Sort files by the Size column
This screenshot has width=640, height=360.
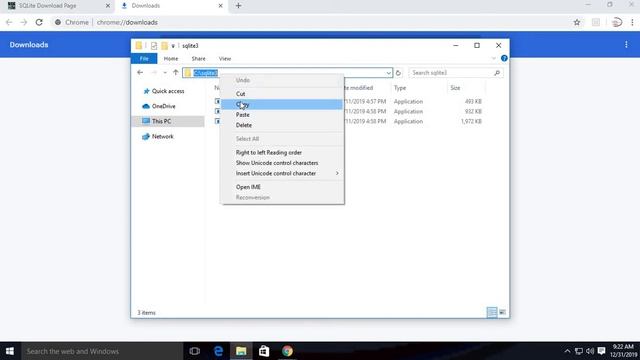pos(466,88)
